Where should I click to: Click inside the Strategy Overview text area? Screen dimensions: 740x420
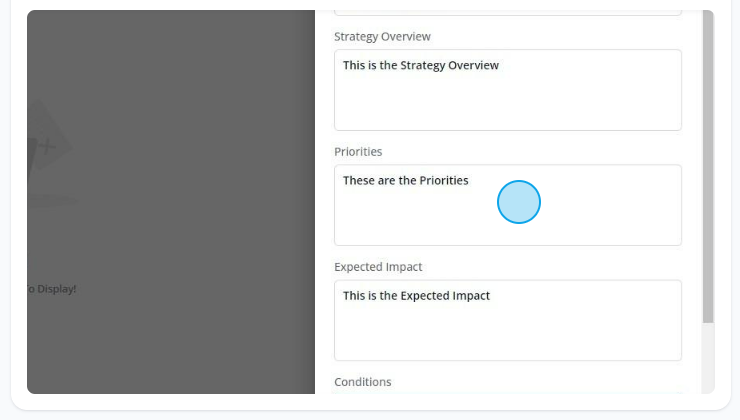508,90
